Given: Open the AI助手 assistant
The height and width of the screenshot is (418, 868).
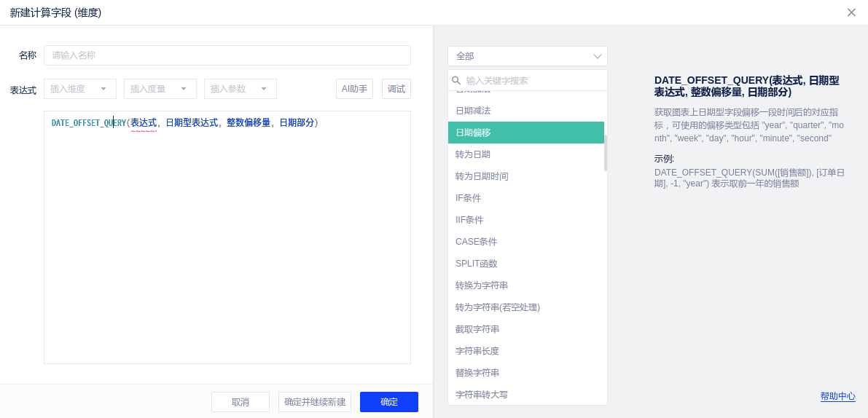Looking at the screenshot, I should coord(354,89).
